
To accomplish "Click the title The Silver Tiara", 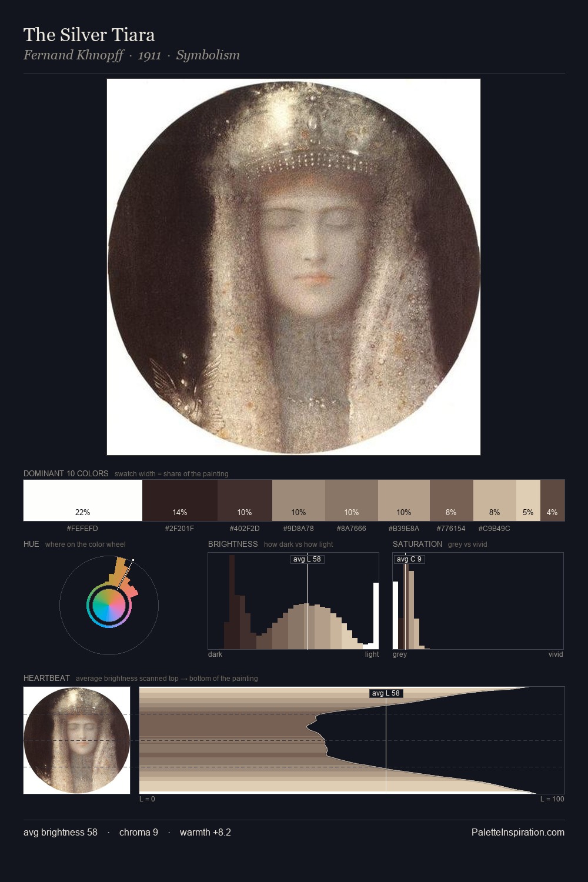I will [89, 35].
